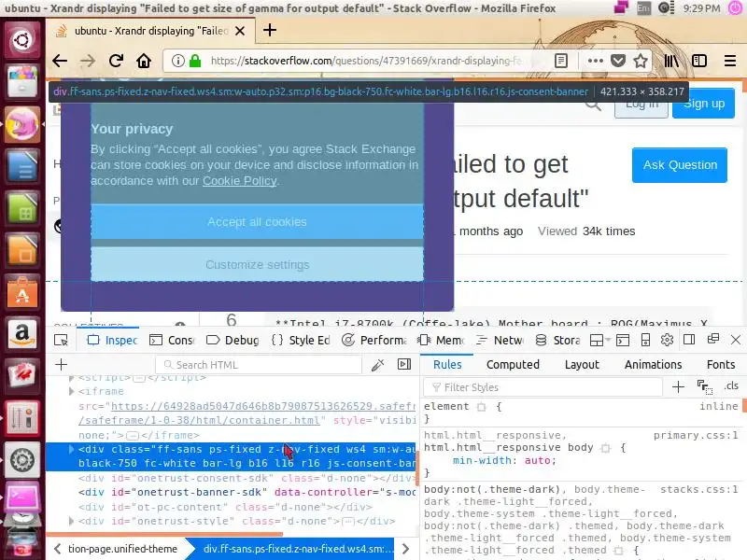Close the developer tools panel
The height and width of the screenshot is (560, 747).
pyautogui.click(x=736, y=340)
